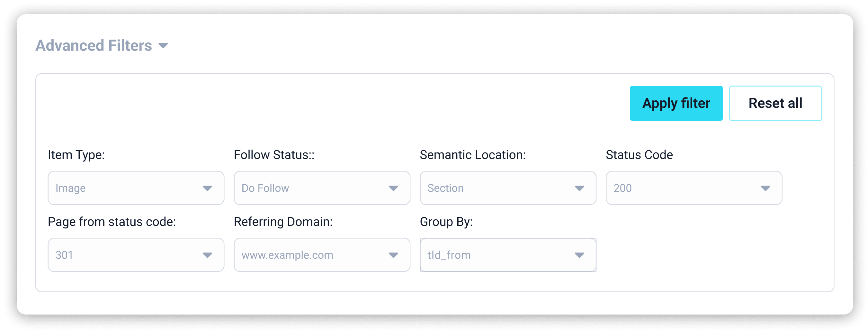Viewport: 868px width, 332px height.
Task: Click the Section value in Semantic Location
Action: [445, 188]
